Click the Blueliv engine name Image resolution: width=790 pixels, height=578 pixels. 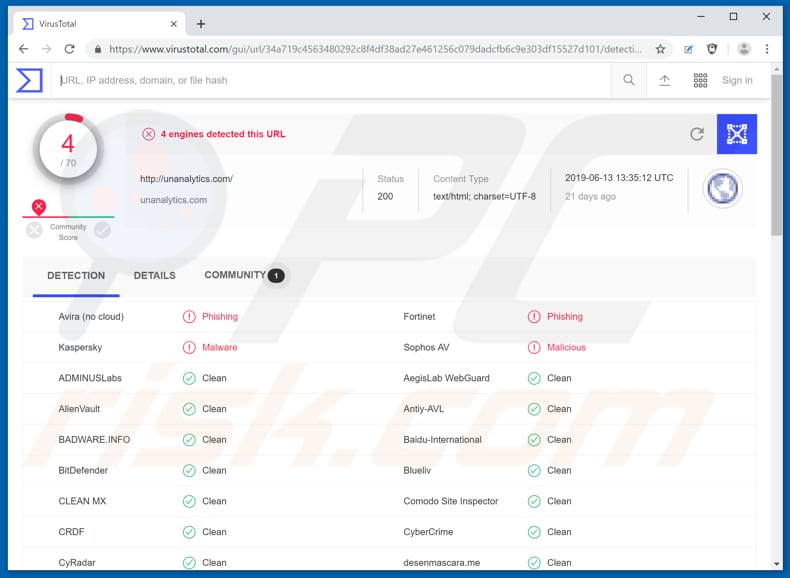[417, 470]
